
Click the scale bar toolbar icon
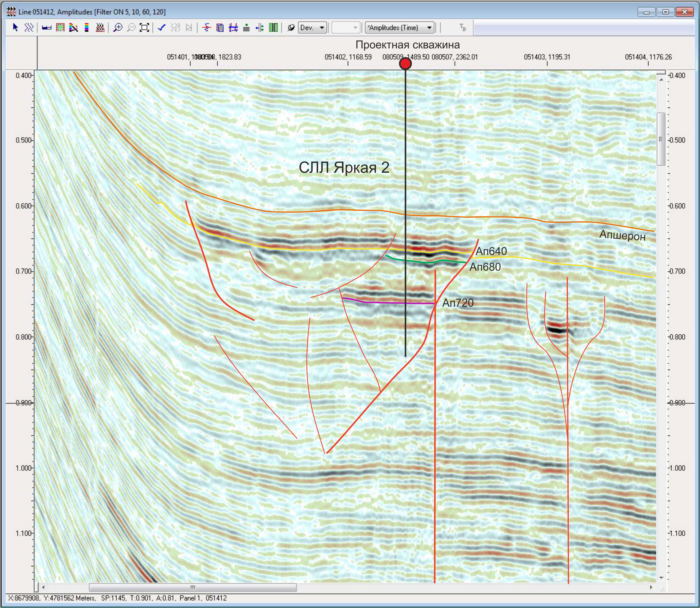pos(47,28)
